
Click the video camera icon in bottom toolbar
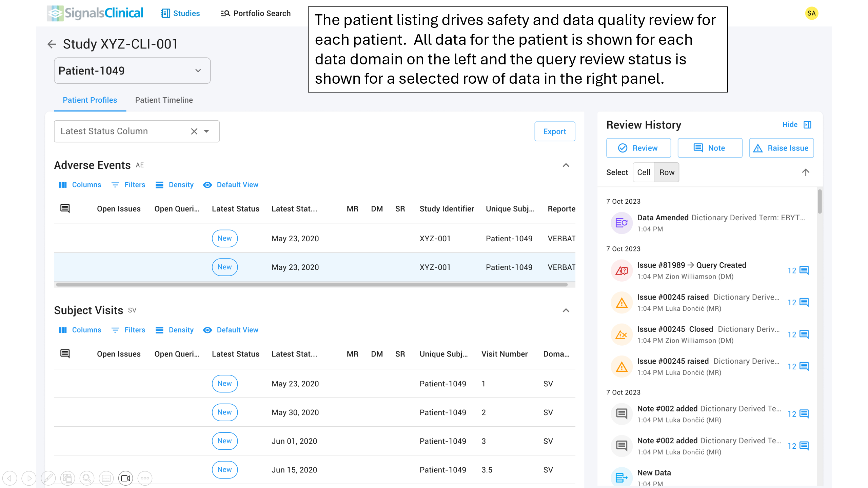click(x=125, y=478)
